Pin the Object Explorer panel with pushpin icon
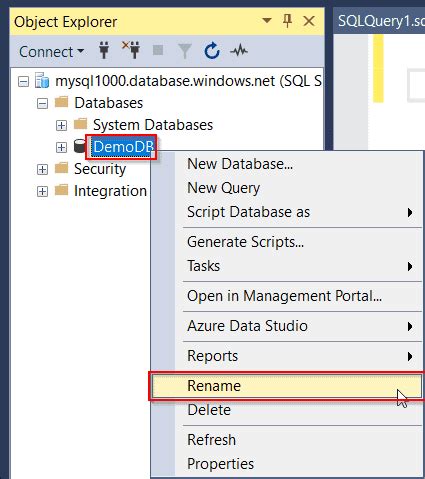The height and width of the screenshot is (479, 425). tap(287, 21)
